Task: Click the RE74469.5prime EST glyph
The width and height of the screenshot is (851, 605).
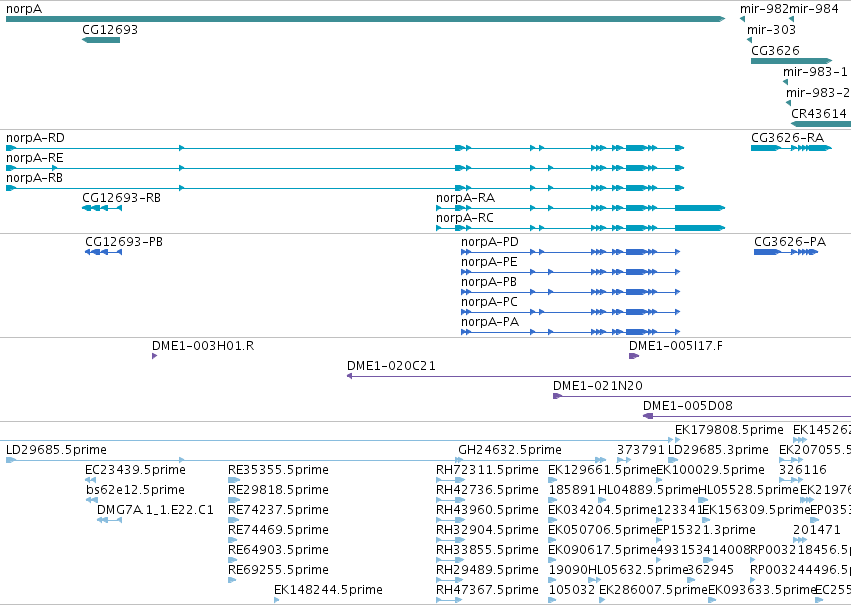Action: pos(233,540)
